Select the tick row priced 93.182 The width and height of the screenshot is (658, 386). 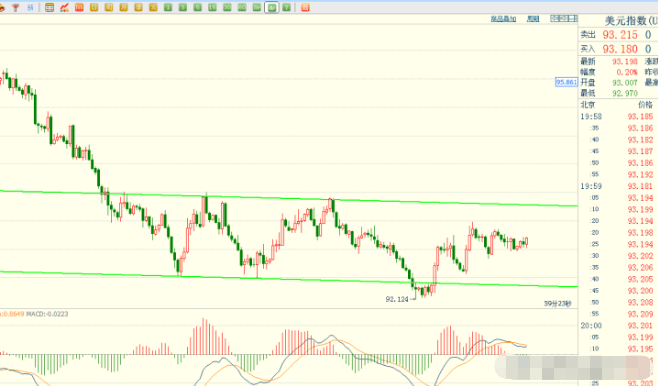click(x=618, y=140)
